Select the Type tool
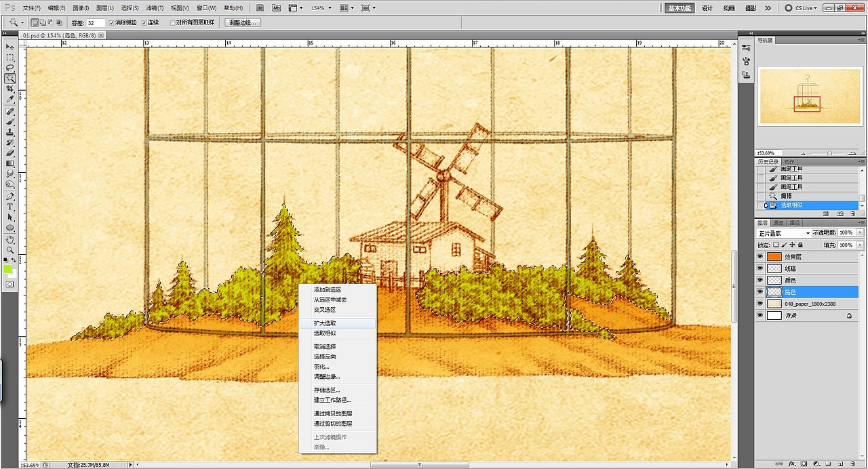This screenshot has height=469, width=868. coord(10,207)
